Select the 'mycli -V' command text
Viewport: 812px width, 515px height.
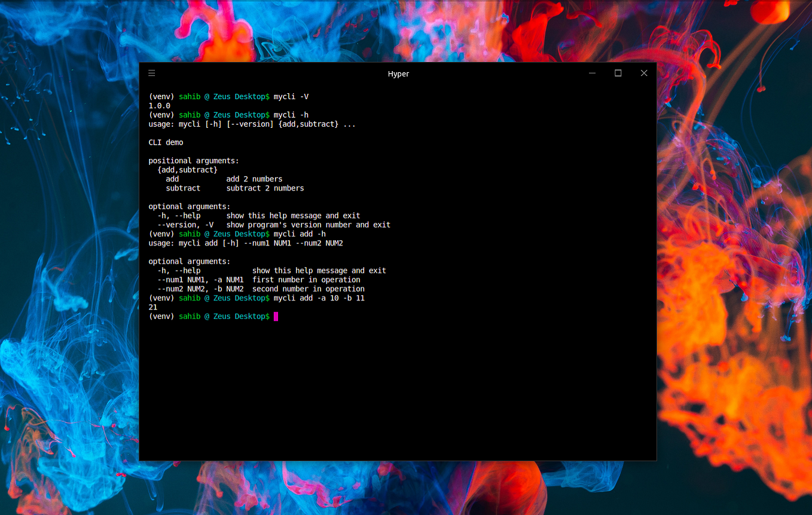(292, 96)
